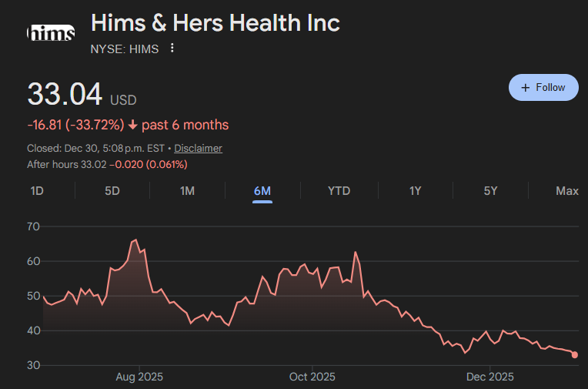Click the Hims company logo
The image size is (588, 389).
click(51, 32)
